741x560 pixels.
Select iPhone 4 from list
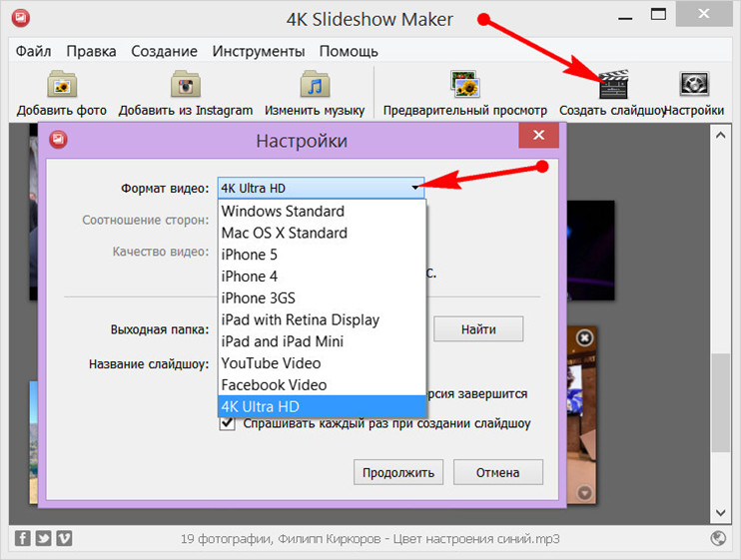click(322, 277)
